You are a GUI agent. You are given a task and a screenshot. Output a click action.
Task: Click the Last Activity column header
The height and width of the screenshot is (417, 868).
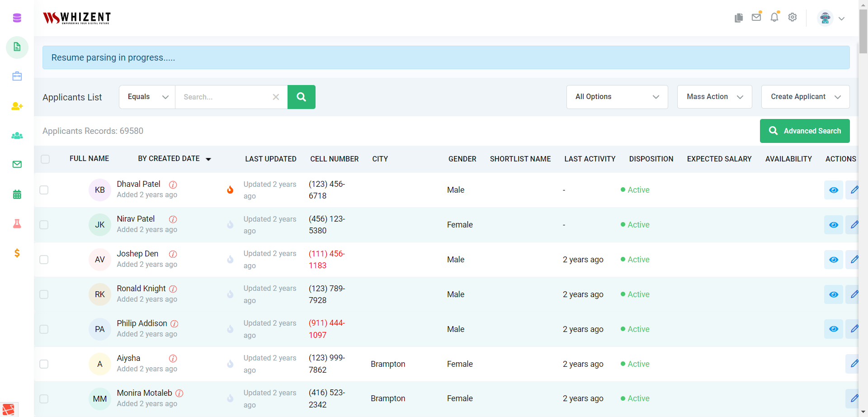point(590,159)
